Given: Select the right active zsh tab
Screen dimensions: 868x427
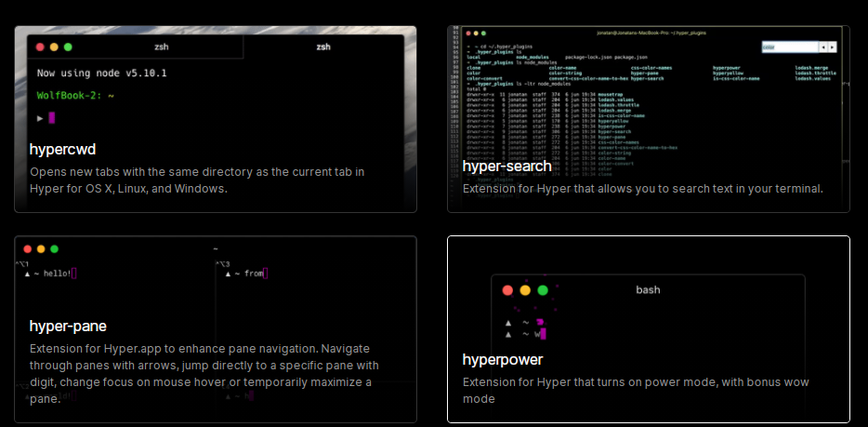Looking at the screenshot, I should pyautogui.click(x=322, y=47).
